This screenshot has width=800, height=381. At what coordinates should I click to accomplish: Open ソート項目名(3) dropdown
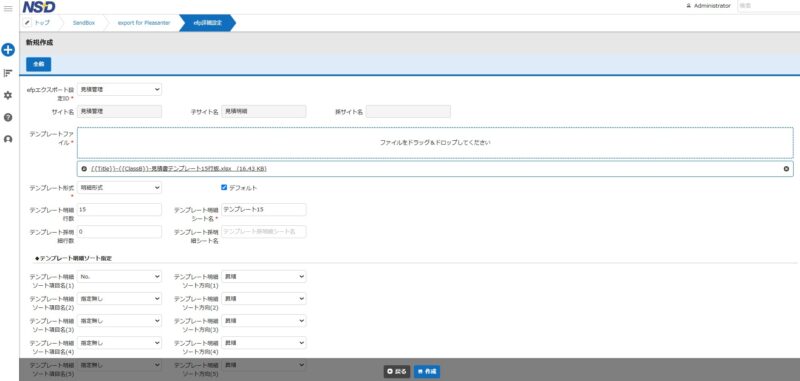pyautogui.click(x=119, y=320)
